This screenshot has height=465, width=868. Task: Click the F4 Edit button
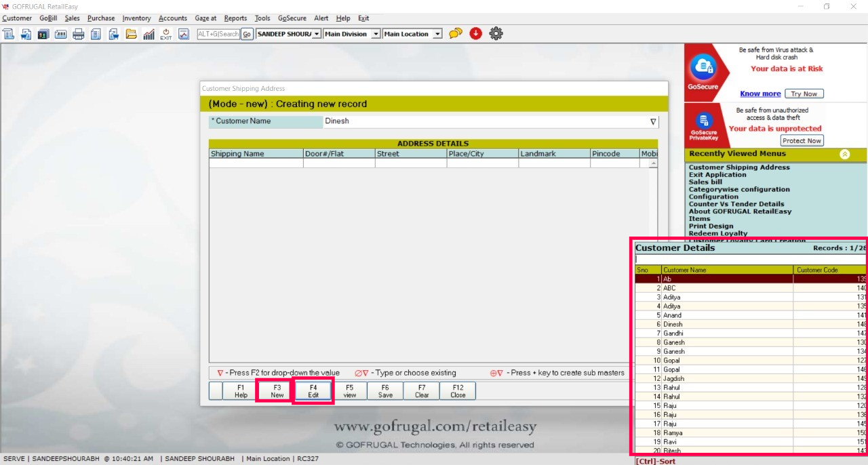pyautogui.click(x=313, y=391)
